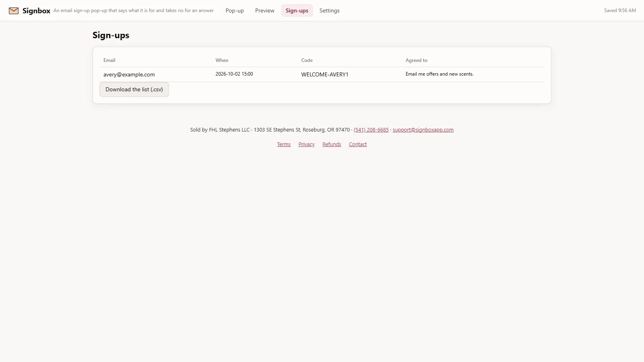
Task: Click the Signbox brand name
Action: click(36, 11)
